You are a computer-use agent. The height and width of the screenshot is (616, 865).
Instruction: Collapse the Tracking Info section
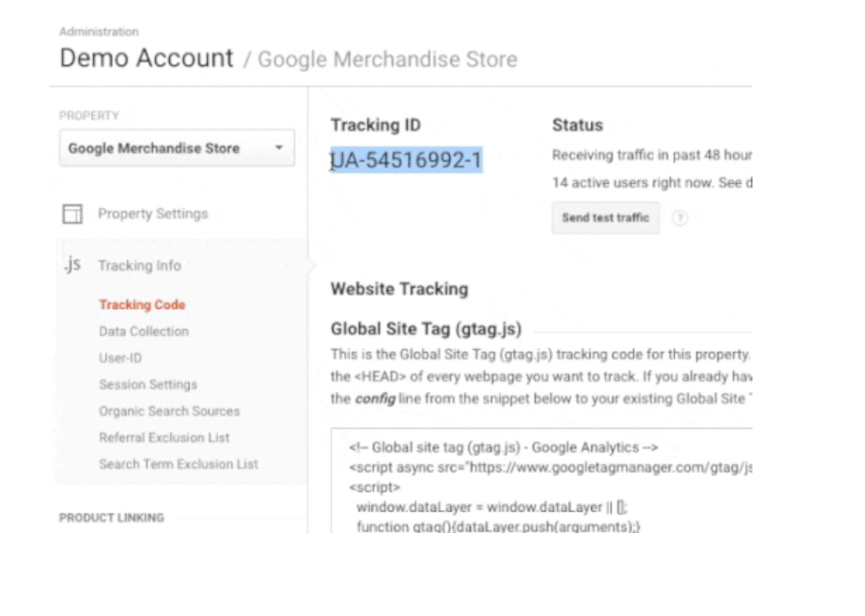point(139,266)
